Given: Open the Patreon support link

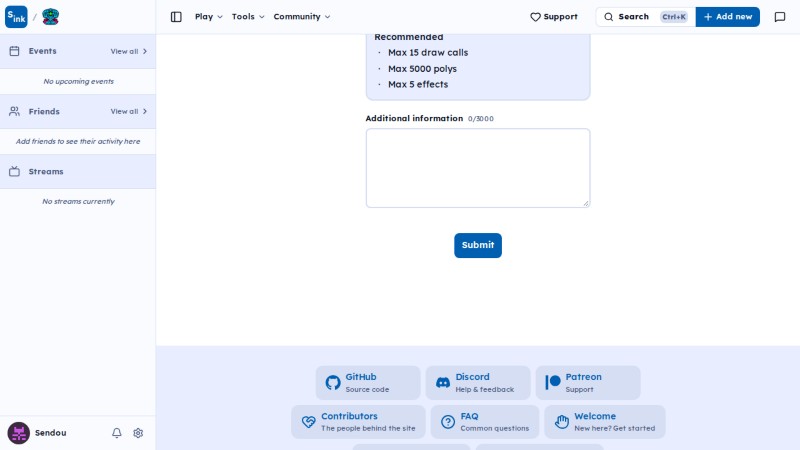Looking at the screenshot, I should 588,383.
